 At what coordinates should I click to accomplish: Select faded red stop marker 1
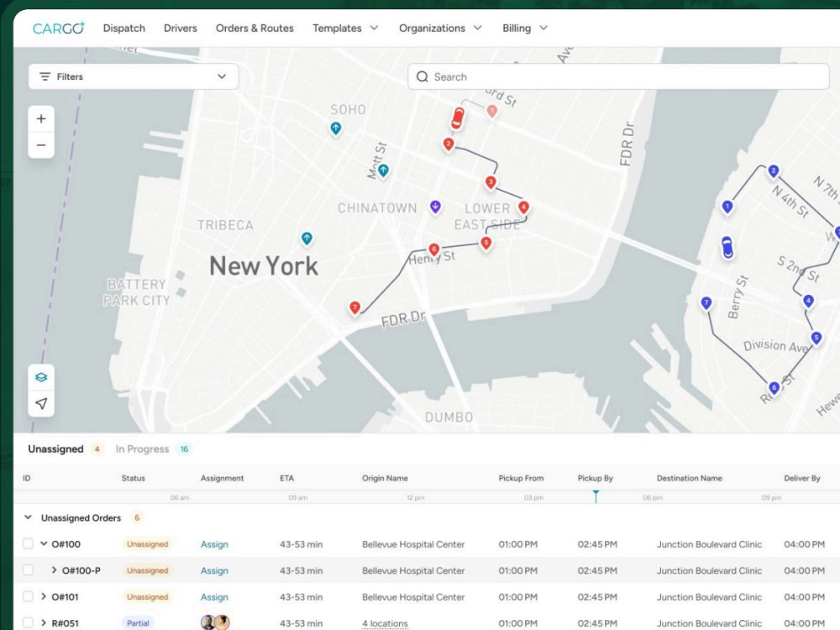[491, 111]
